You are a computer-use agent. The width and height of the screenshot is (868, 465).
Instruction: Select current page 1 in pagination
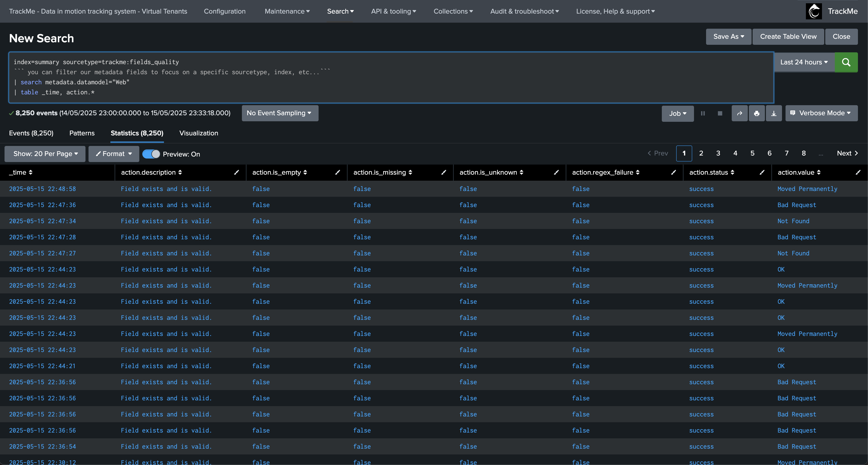point(684,153)
